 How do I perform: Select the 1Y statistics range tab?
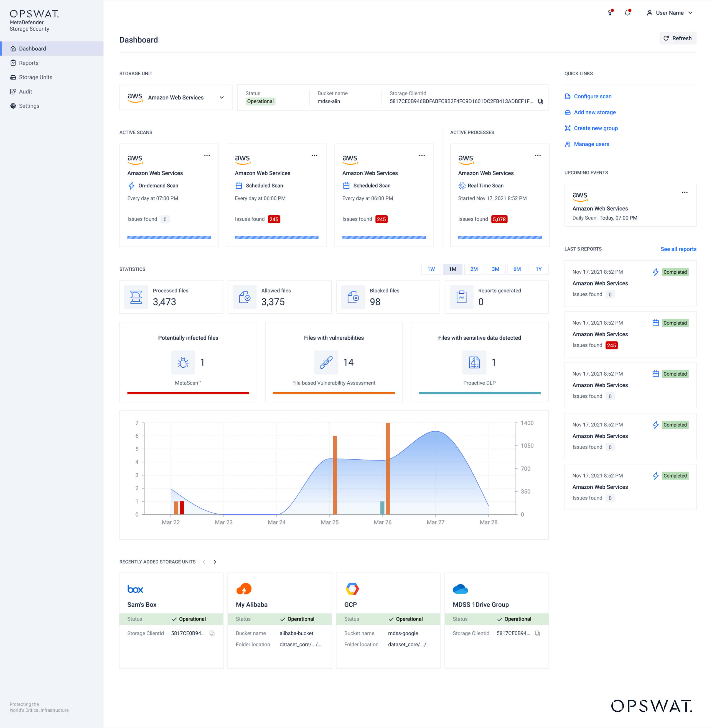pos(538,269)
